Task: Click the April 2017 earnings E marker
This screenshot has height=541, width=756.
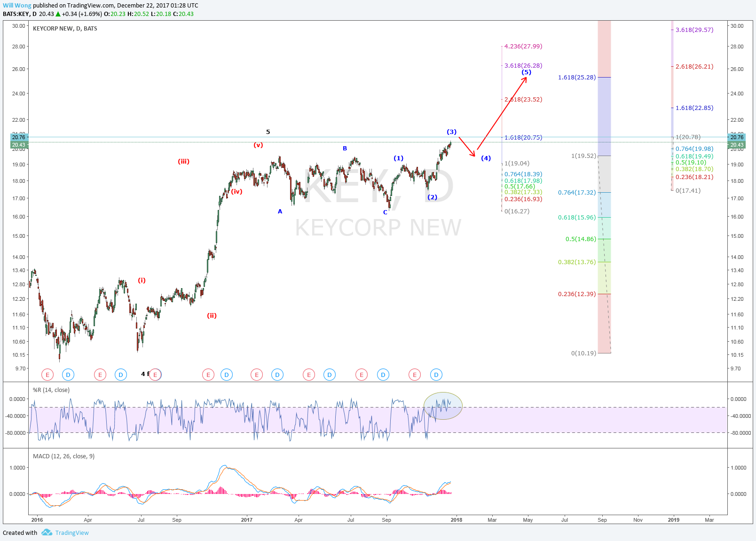Action: (x=309, y=375)
